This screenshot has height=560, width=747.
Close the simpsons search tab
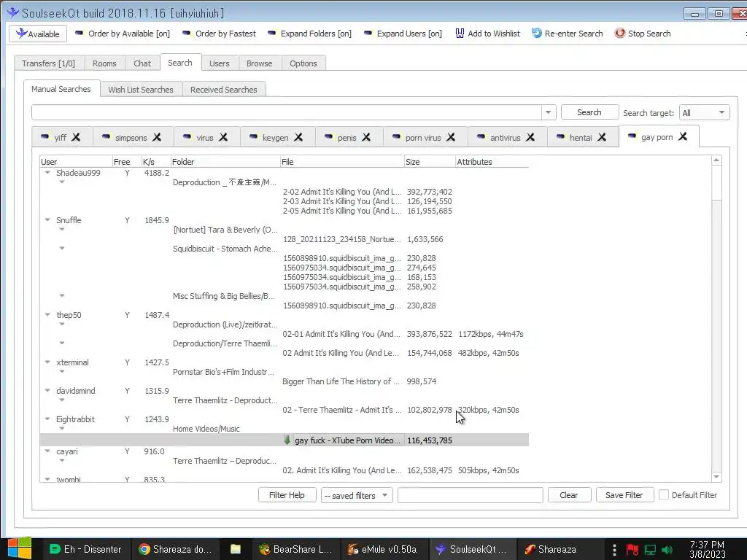coord(157,137)
